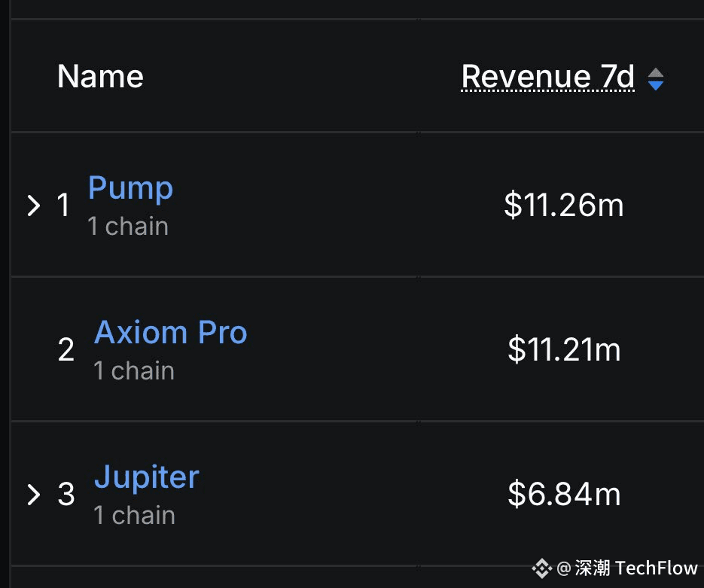Screen dimensions: 704x588
Task: Click the upward gray sort arrow
Action: coord(656,73)
